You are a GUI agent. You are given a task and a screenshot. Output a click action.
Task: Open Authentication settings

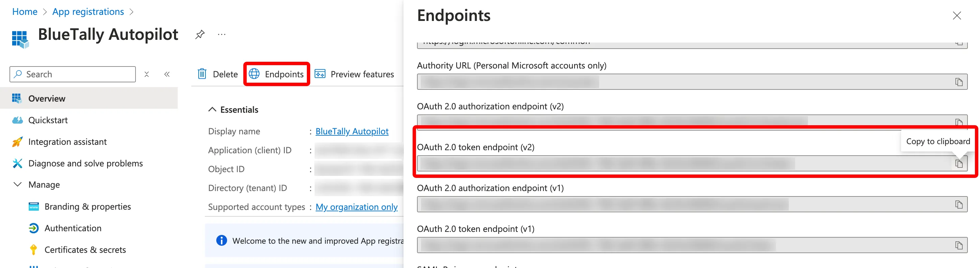73,228
